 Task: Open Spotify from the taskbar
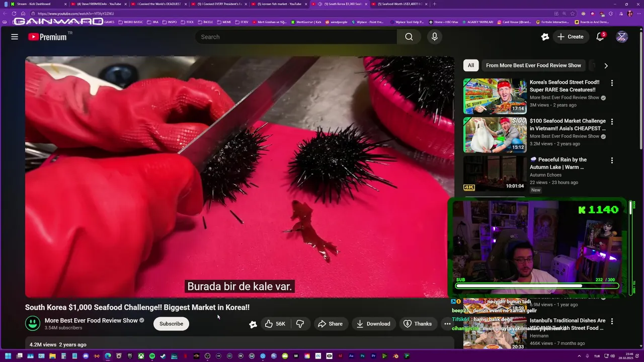point(152,356)
